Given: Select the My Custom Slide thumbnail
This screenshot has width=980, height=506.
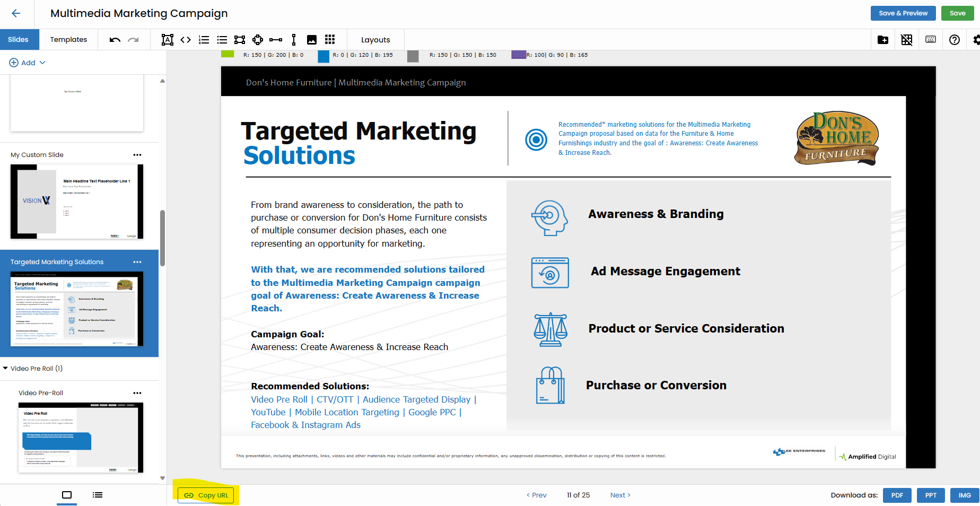Looking at the screenshot, I should pyautogui.click(x=77, y=202).
